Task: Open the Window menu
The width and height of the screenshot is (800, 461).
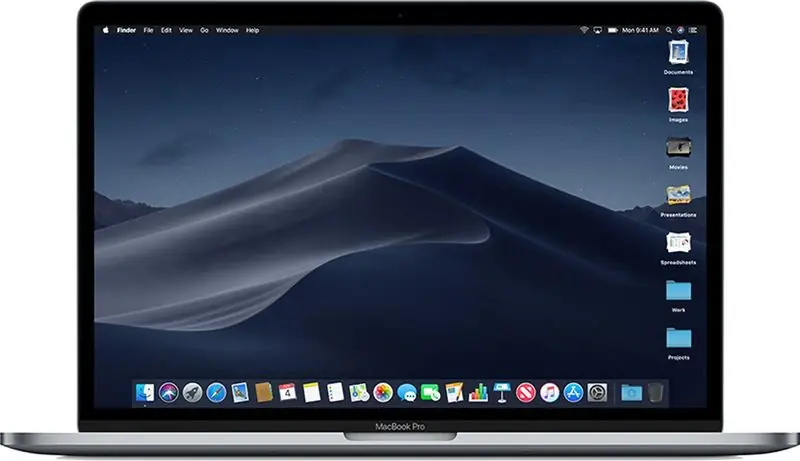Action: (x=227, y=30)
